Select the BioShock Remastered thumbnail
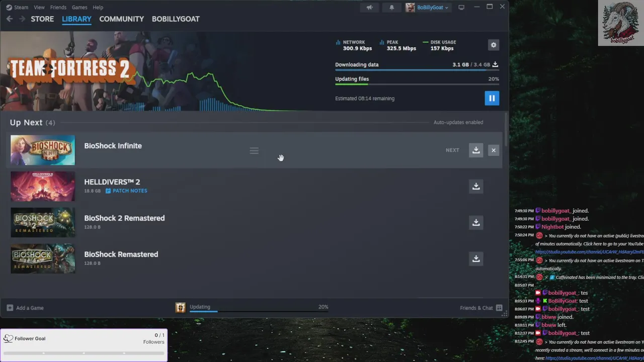644x362 pixels. [x=43, y=259]
